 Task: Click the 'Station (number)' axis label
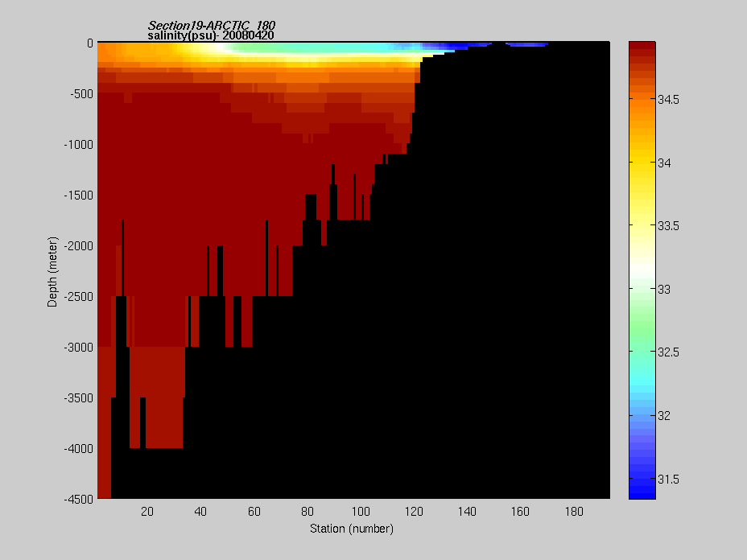pyautogui.click(x=352, y=529)
